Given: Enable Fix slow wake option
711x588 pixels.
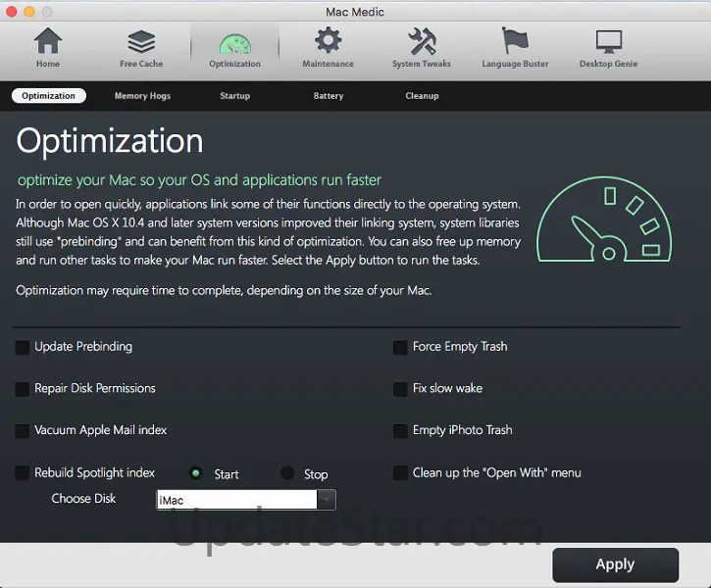Looking at the screenshot, I should (400, 389).
